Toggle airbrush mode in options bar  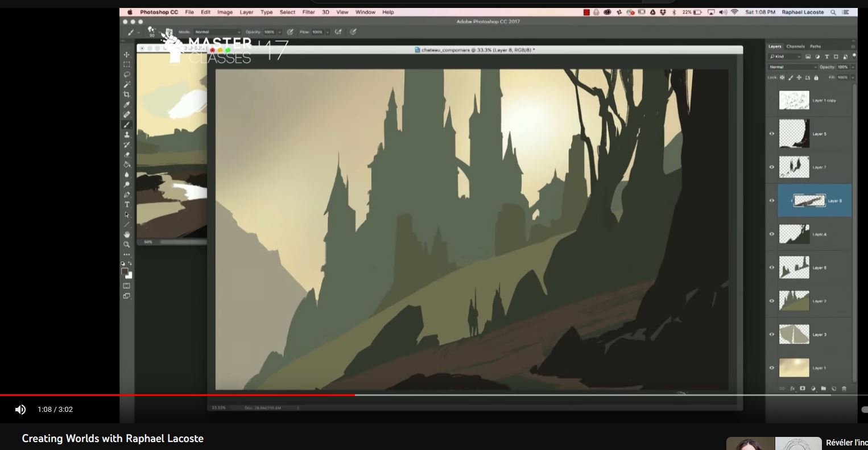(x=338, y=32)
